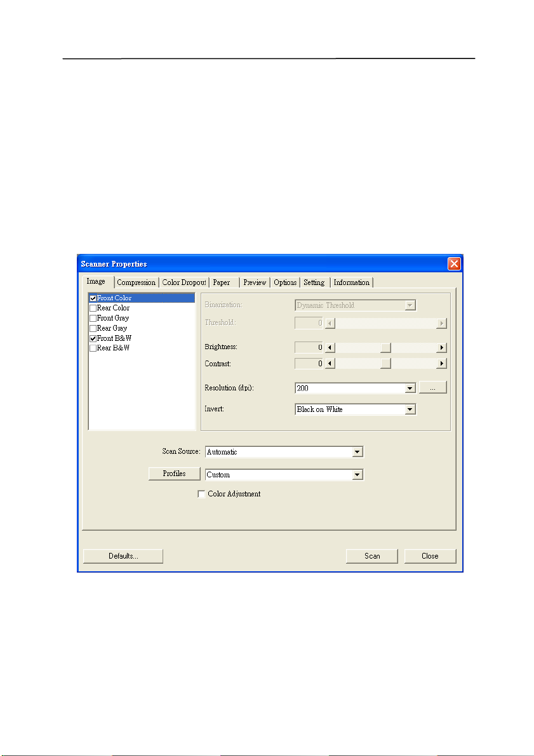Open the Color Dropout tab
Viewport: 534px width, 756px height.
(x=184, y=282)
